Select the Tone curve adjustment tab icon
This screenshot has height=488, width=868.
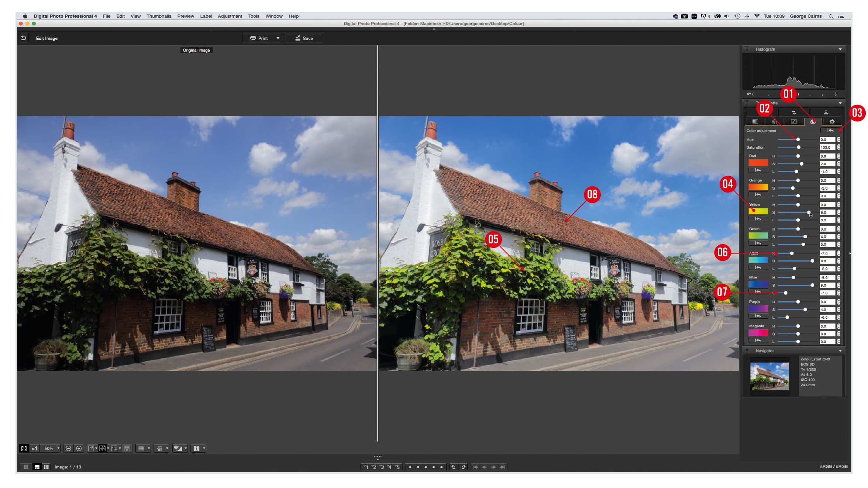(x=793, y=122)
